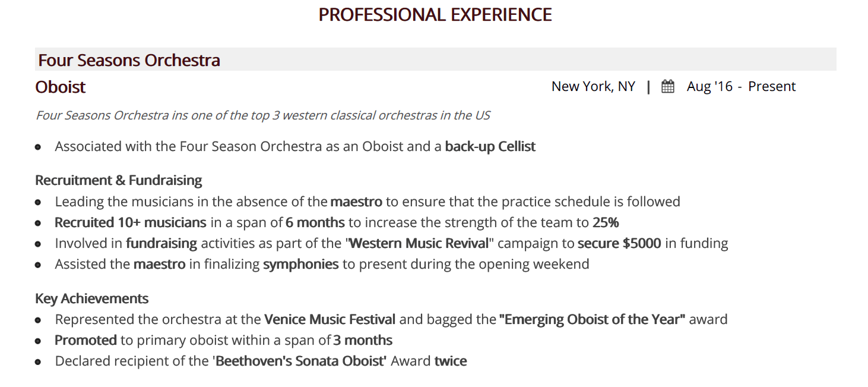The width and height of the screenshot is (868, 387).
Task: Click the bold "Venice Music Festival" text
Action: (x=330, y=320)
